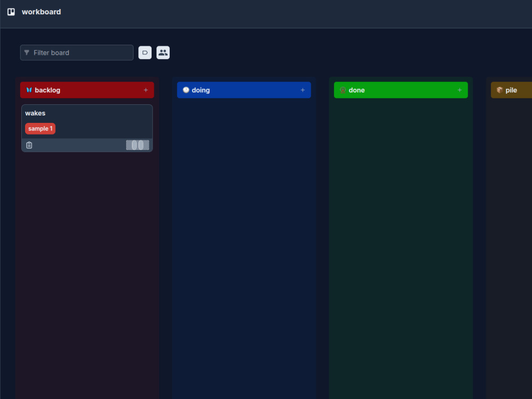Click the doing clock emoji icon

coord(186,90)
